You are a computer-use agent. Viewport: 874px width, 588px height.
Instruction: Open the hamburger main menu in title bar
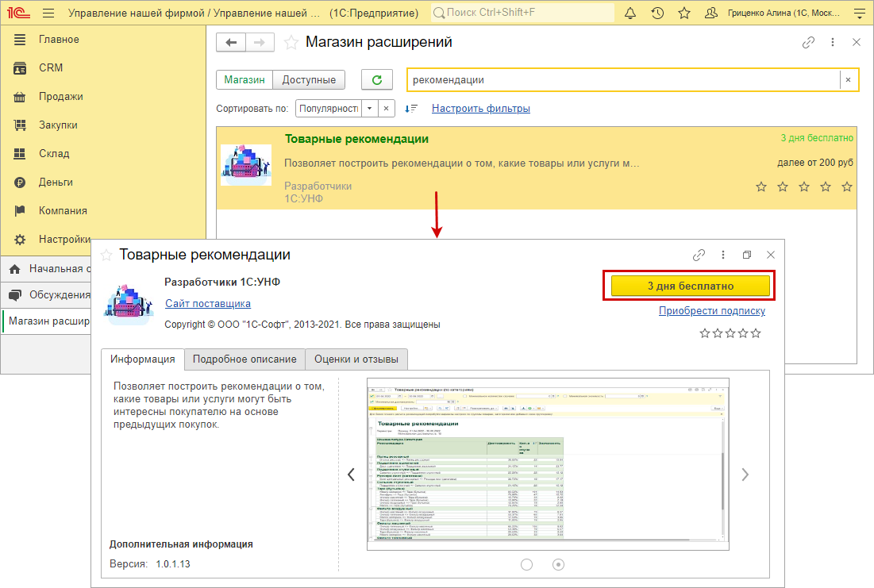(48, 13)
